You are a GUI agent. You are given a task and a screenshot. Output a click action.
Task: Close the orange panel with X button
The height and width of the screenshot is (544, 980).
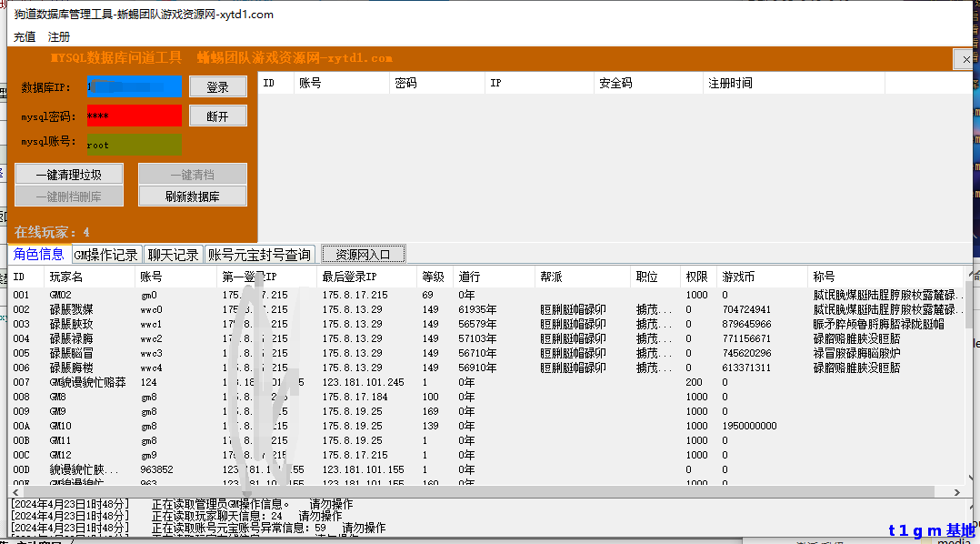tap(965, 59)
